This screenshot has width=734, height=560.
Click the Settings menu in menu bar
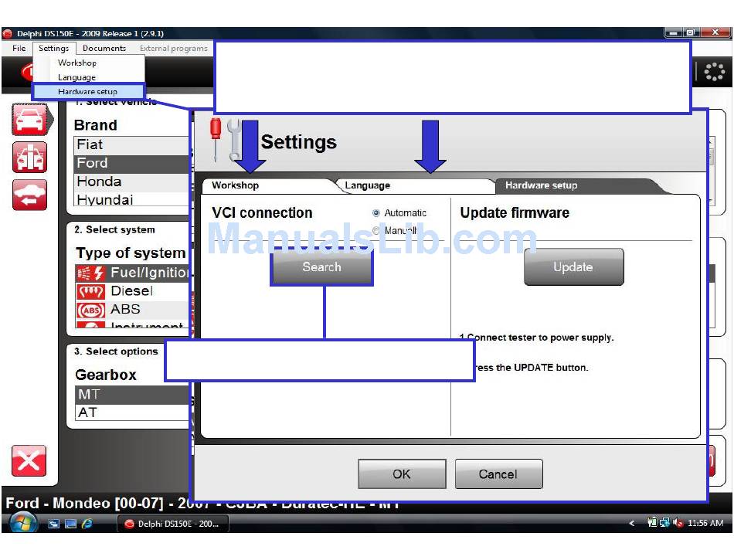click(54, 48)
